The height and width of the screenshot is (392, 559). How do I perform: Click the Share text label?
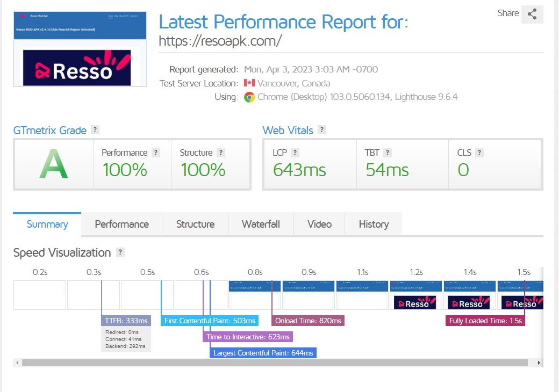(x=508, y=14)
